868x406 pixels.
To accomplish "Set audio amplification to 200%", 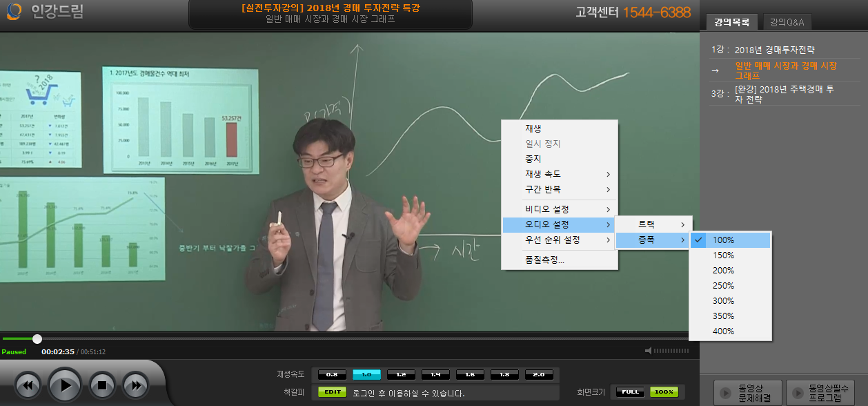I will (x=730, y=271).
